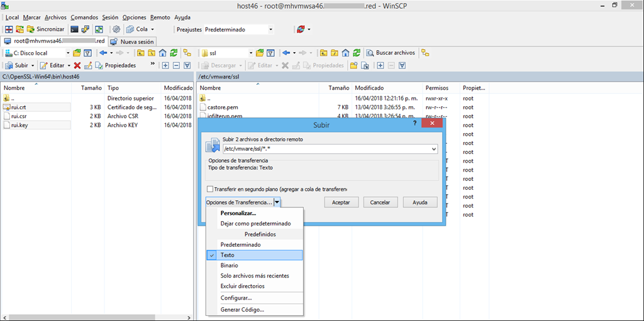Click the Sincronizar toolbar button
This screenshot has width=644, height=321.
[45, 29]
